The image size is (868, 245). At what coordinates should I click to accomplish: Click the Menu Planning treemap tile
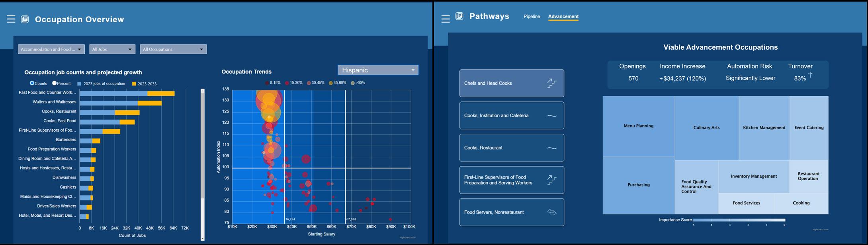tap(639, 126)
